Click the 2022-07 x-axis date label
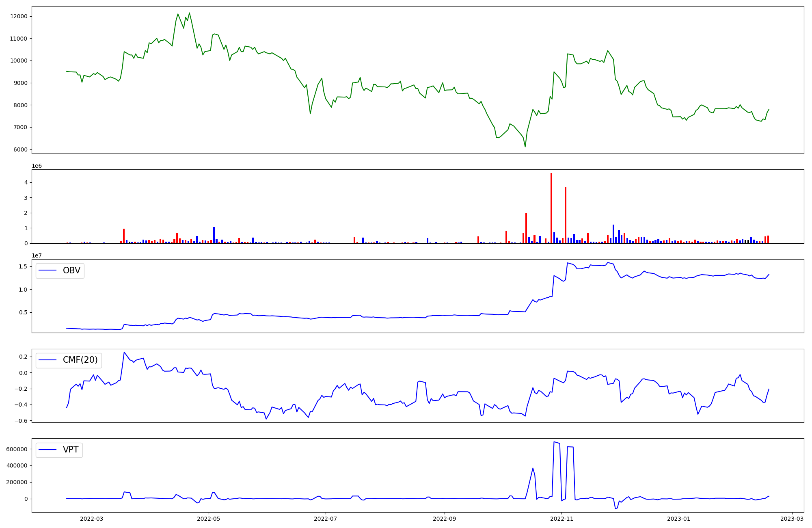 (x=326, y=519)
